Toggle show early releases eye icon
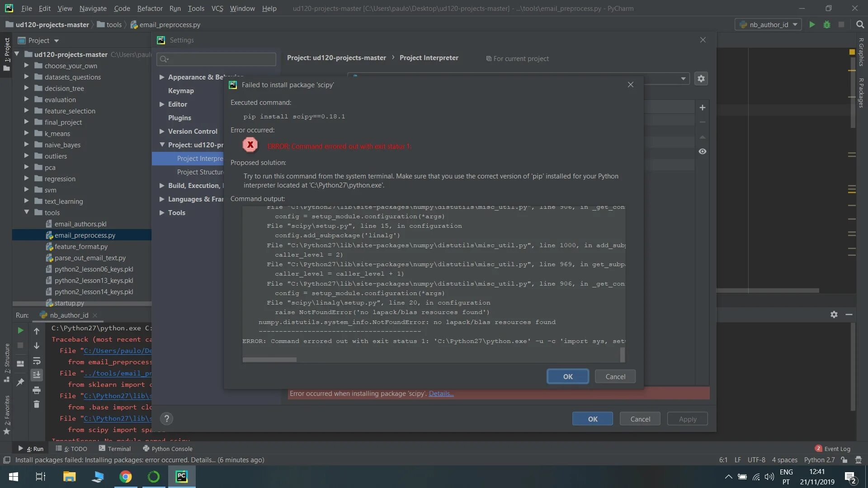 (x=702, y=151)
